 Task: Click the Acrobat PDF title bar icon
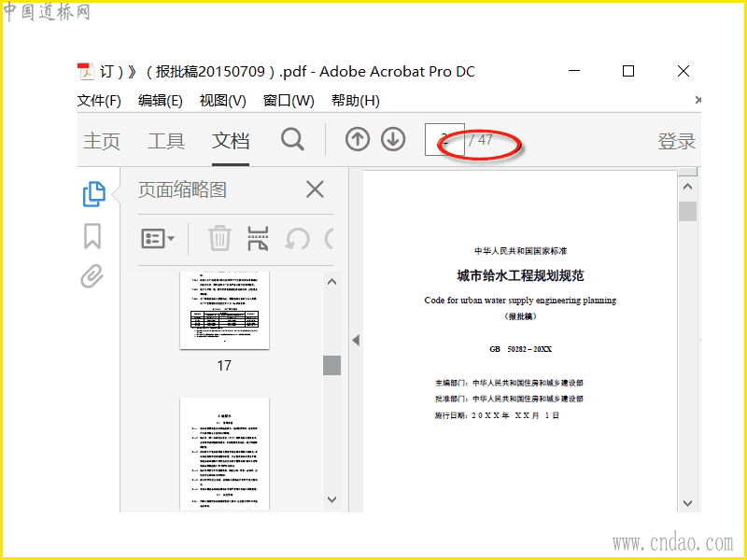85,72
